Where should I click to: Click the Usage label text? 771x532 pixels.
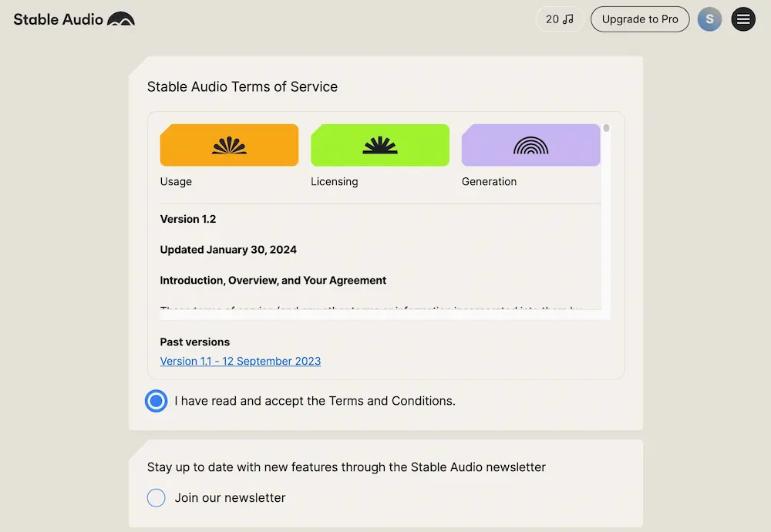pyautogui.click(x=176, y=181)
